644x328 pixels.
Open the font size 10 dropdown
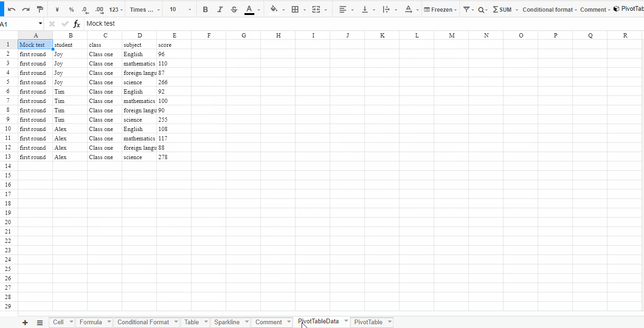180,9
